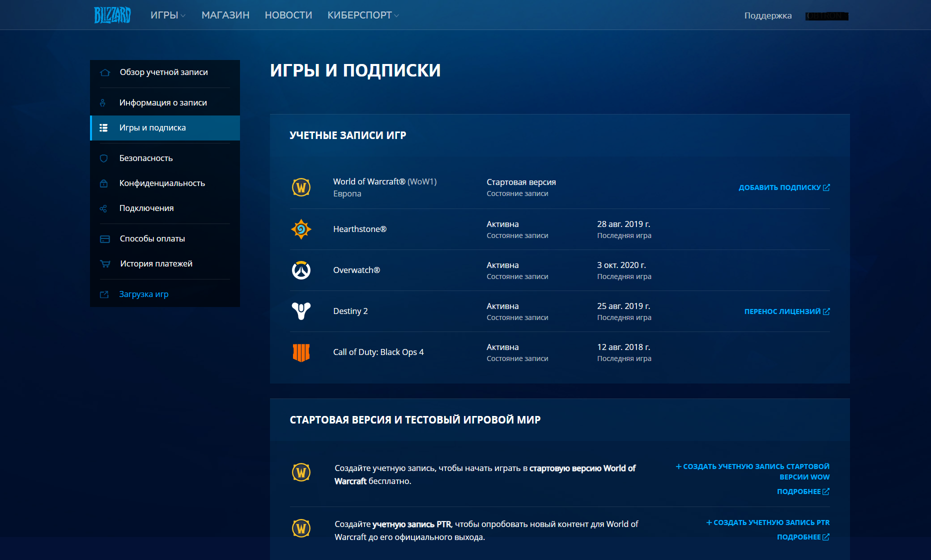Select the Destiny 2 game name
Viewport: 931px width, 560px height.
tap(350, 311)
